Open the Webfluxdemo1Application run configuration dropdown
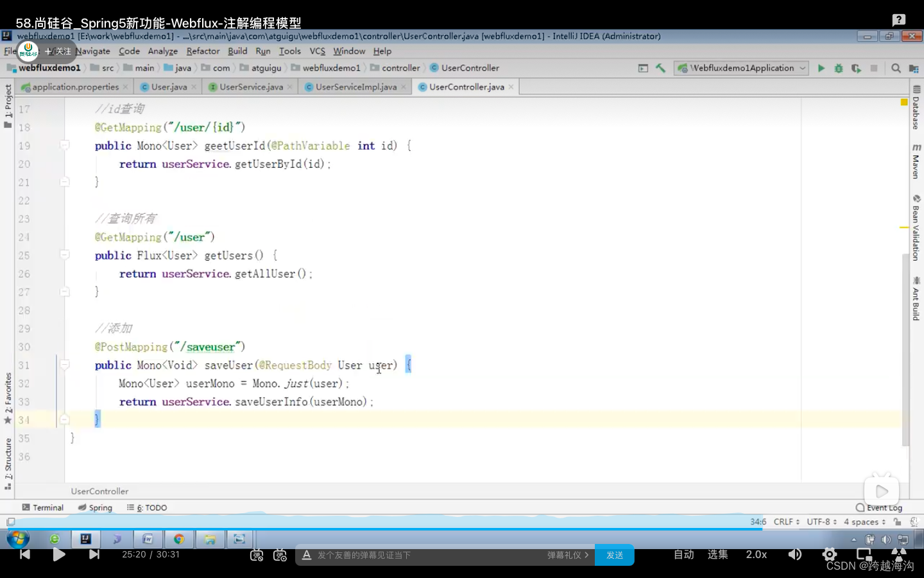The height and width of the screenshot is (578, 924). click(741, 68)
